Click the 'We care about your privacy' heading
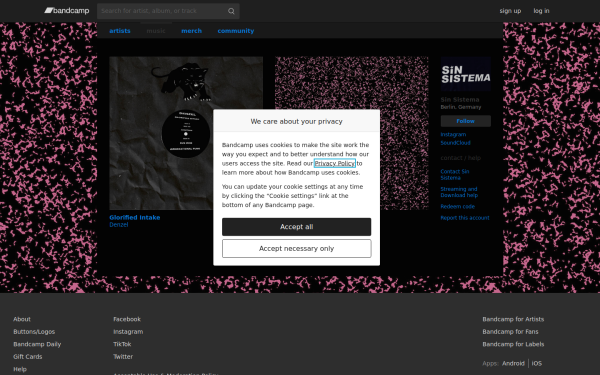This screenshot has height=375, width=600. [297, 121]
